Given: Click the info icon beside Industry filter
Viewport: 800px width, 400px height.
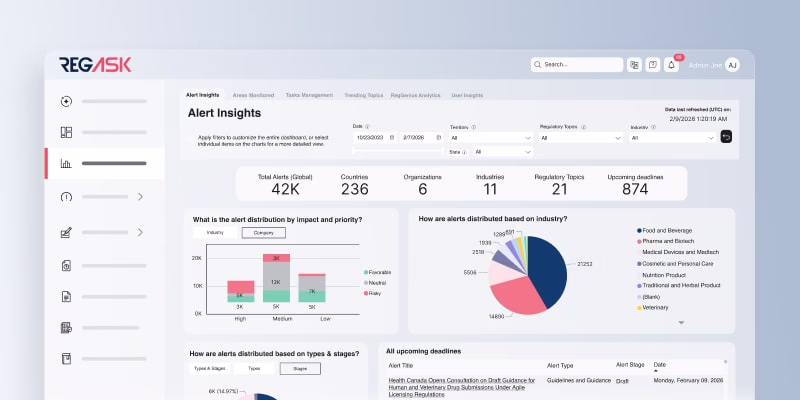Looking at the screenshot, I should (x=654, y=128).
